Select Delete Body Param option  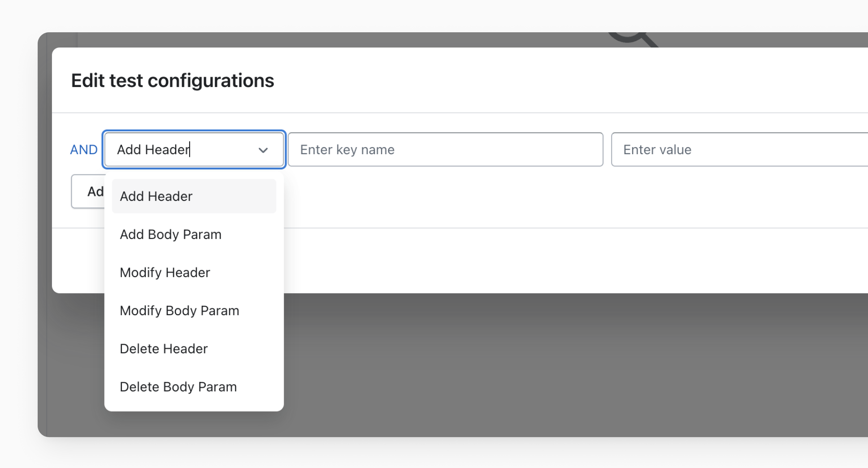click(x=178, y=387)
